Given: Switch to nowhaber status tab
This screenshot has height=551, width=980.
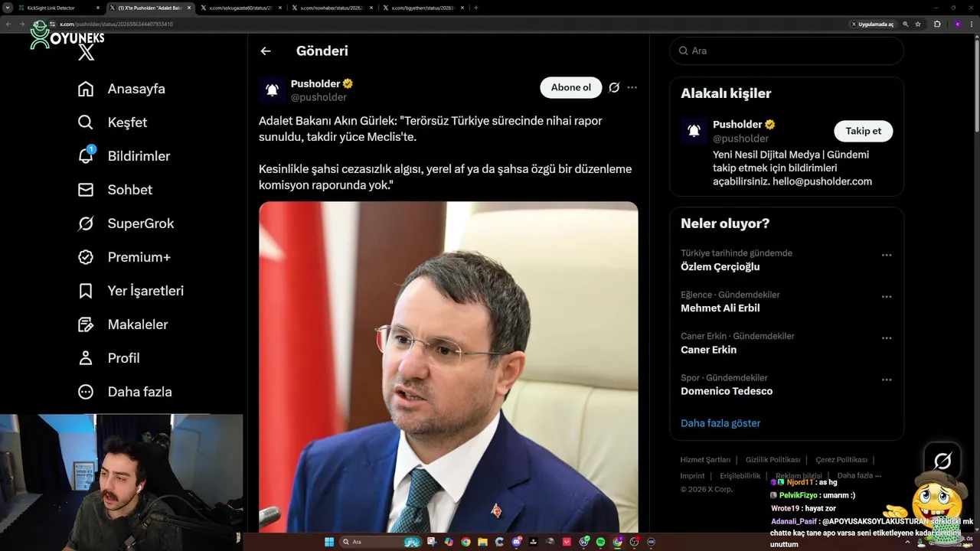Looking at the screenshot, I should pos(332,8).
